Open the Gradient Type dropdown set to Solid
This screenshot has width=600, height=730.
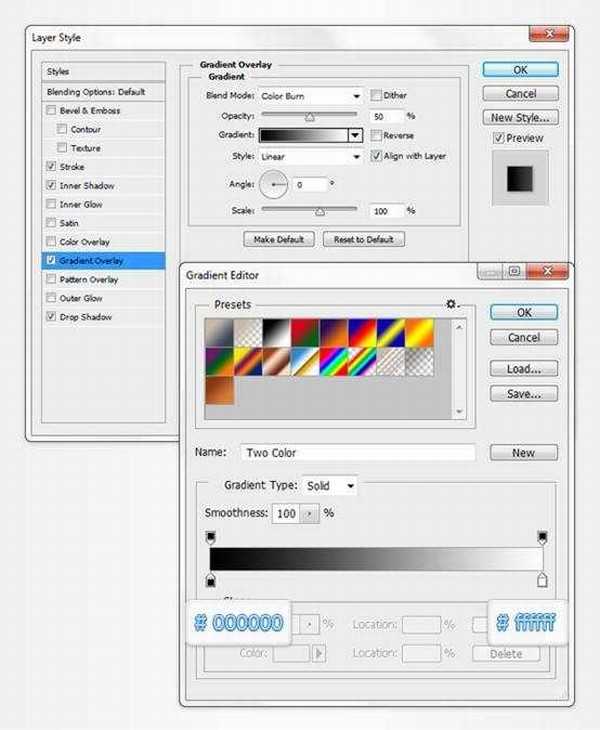pyautogui.click(x=330, y=486)
